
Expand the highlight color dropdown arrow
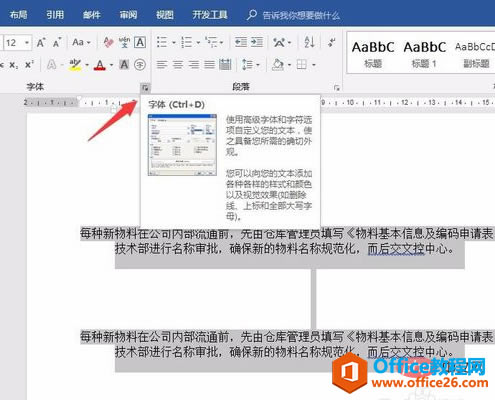coord(87,65)
